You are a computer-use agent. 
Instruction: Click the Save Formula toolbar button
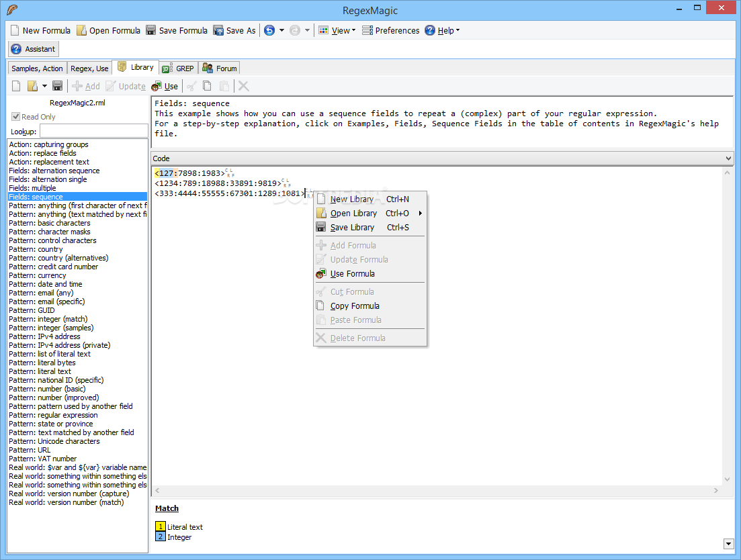[x=177, y=31]
